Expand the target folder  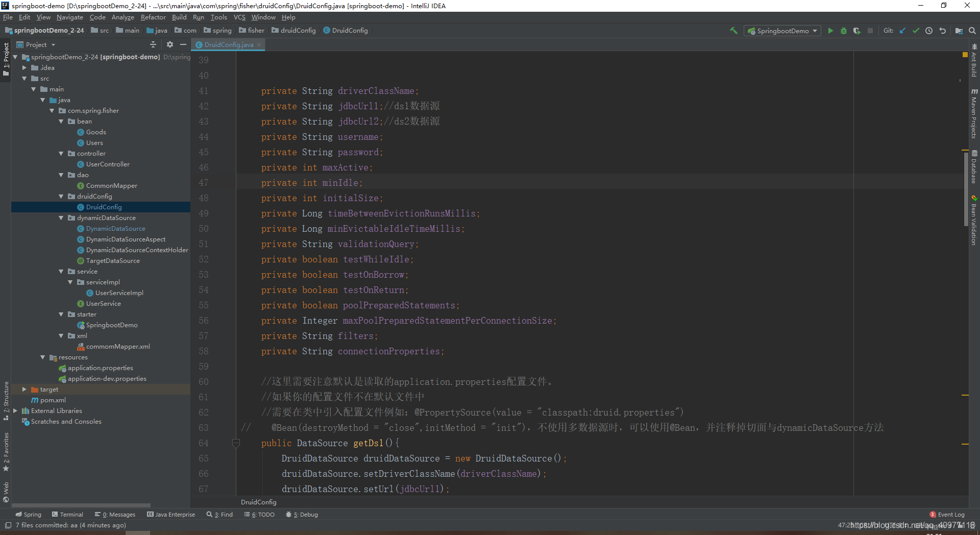(24, 389)
